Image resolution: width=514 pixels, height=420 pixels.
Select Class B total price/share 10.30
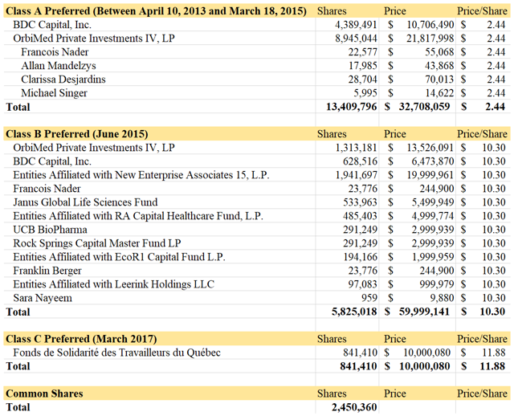[x=492, y=312]
